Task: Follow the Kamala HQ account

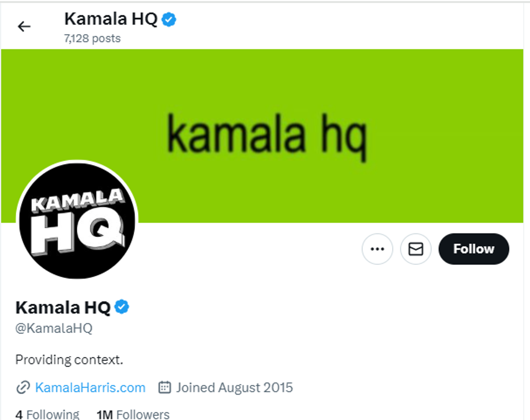Action: (474, 249)
